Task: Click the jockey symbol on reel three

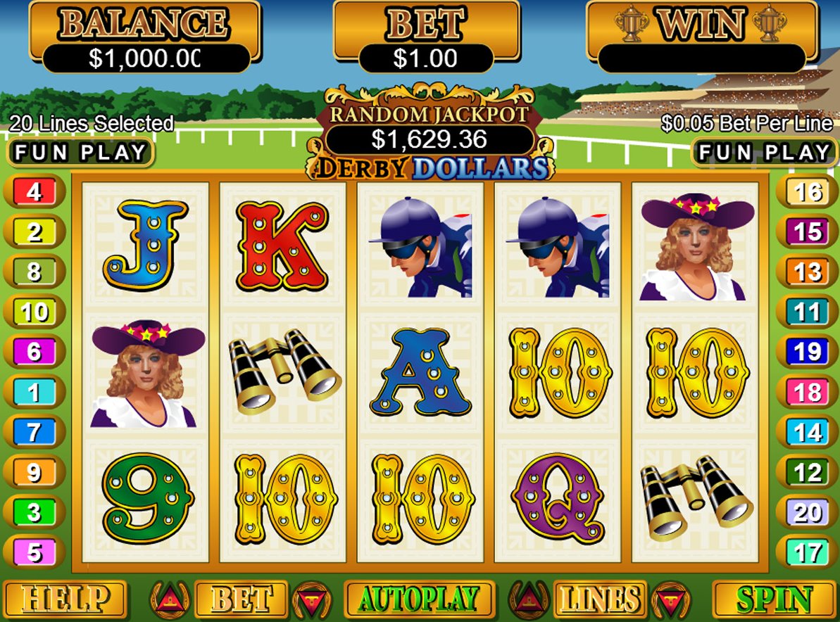Action: (420, 247)
